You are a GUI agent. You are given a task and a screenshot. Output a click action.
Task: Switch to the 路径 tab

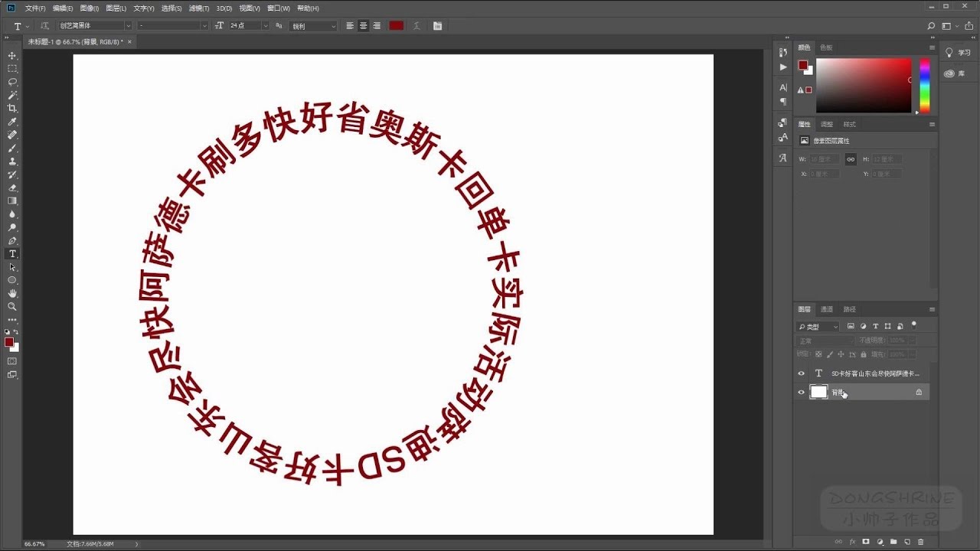click(850, 309)
